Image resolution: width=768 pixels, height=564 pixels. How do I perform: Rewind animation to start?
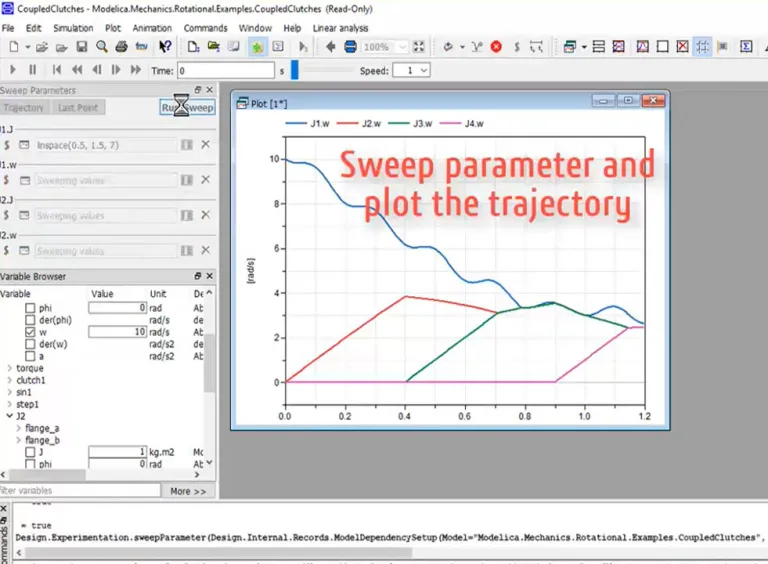(57, 70)
